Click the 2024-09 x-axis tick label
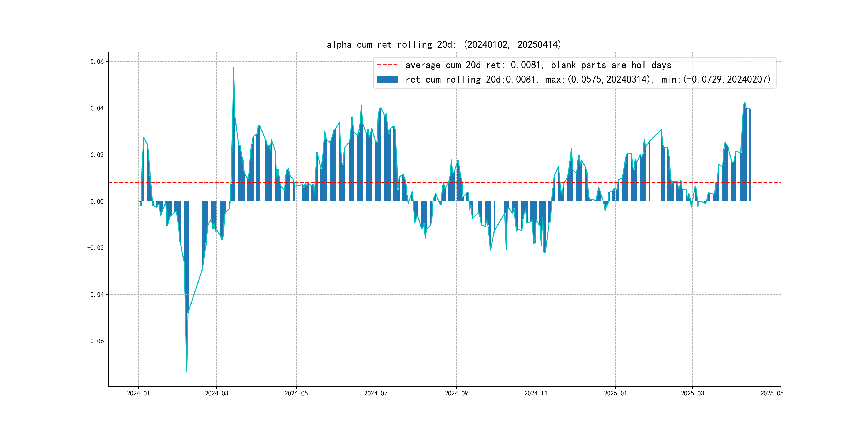 click(x=456, y=393)
